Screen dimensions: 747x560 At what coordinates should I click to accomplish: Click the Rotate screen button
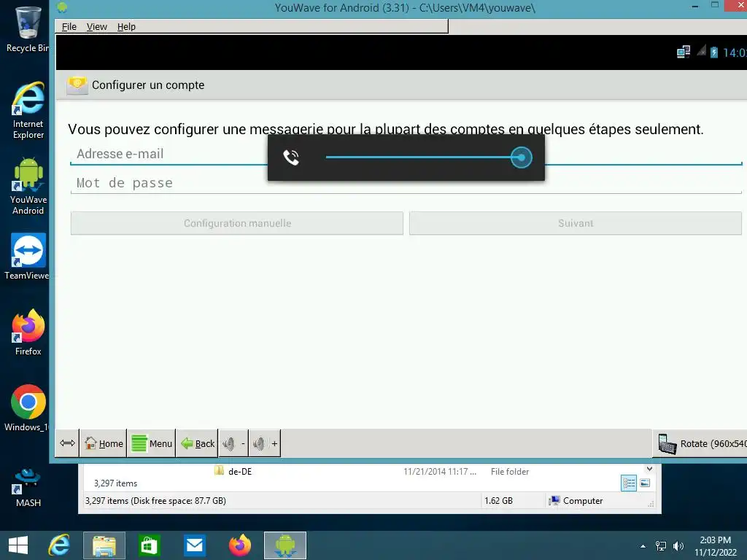pos(700,444)
